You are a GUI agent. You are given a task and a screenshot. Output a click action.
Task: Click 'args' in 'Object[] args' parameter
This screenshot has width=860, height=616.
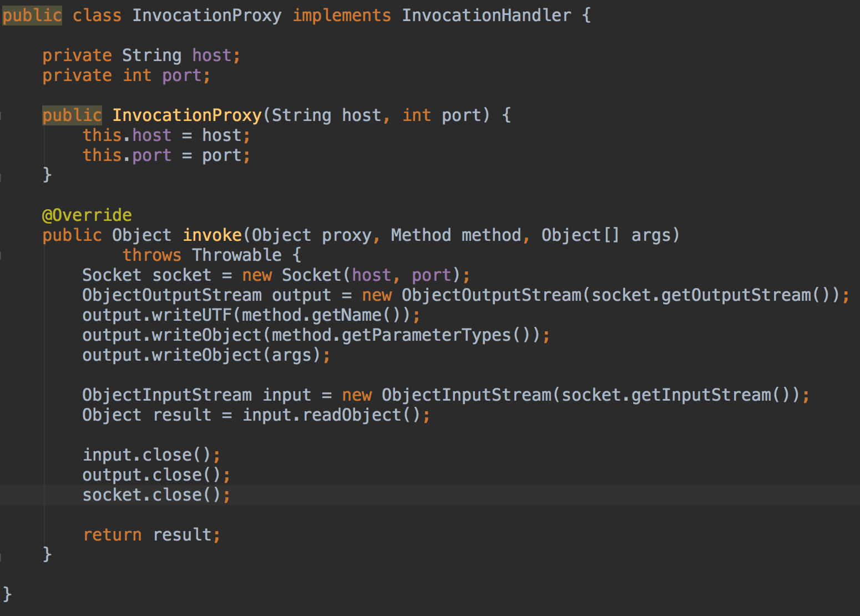[651, 235]
